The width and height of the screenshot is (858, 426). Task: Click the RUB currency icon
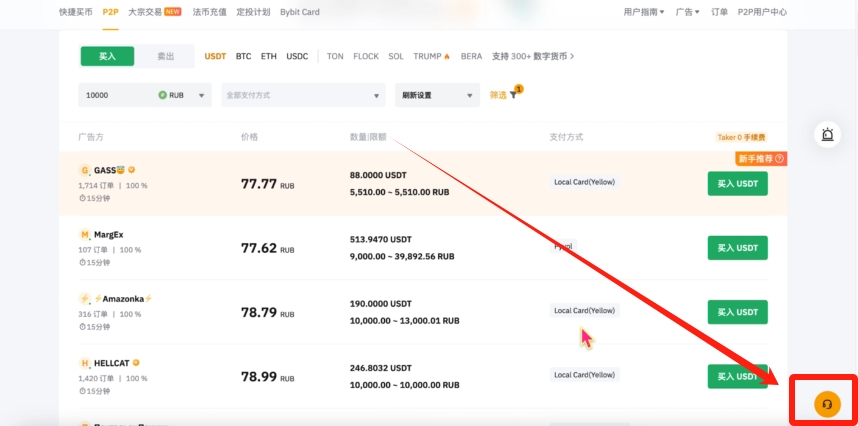[x=163, y=95]
